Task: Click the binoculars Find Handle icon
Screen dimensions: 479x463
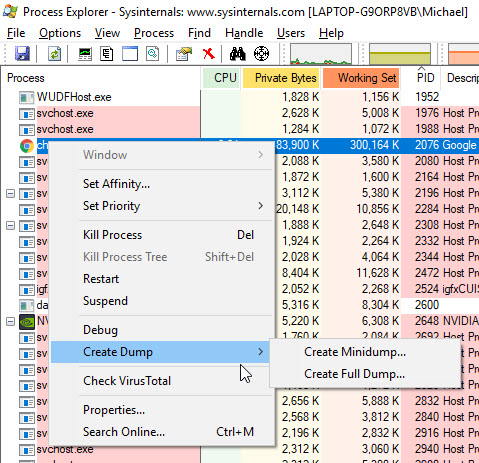Action: pyautogui.click(x=238, y=53)
